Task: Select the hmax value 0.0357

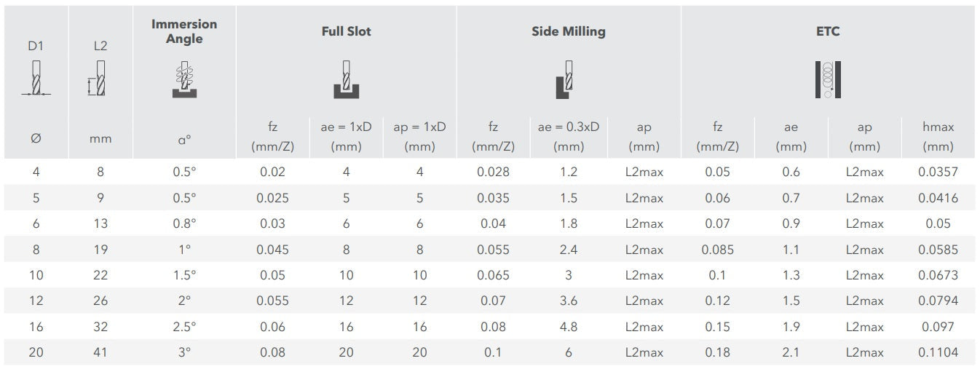Action: pyautogui.click(x=938, y=172)
